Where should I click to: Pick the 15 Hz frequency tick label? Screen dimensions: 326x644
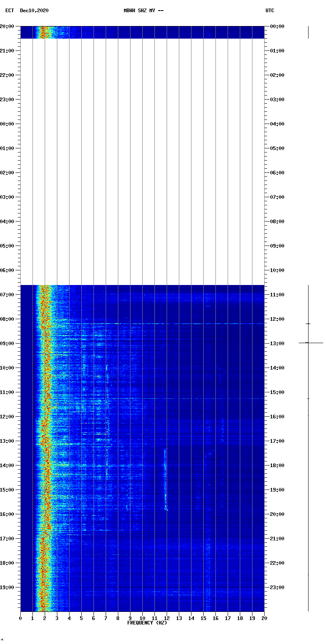click(203, 618)
